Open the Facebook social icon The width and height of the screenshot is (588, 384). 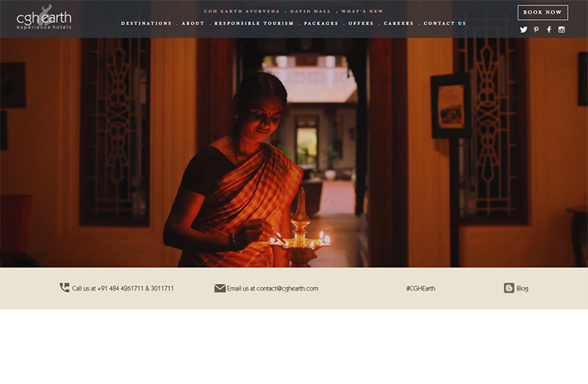point(549,29)
